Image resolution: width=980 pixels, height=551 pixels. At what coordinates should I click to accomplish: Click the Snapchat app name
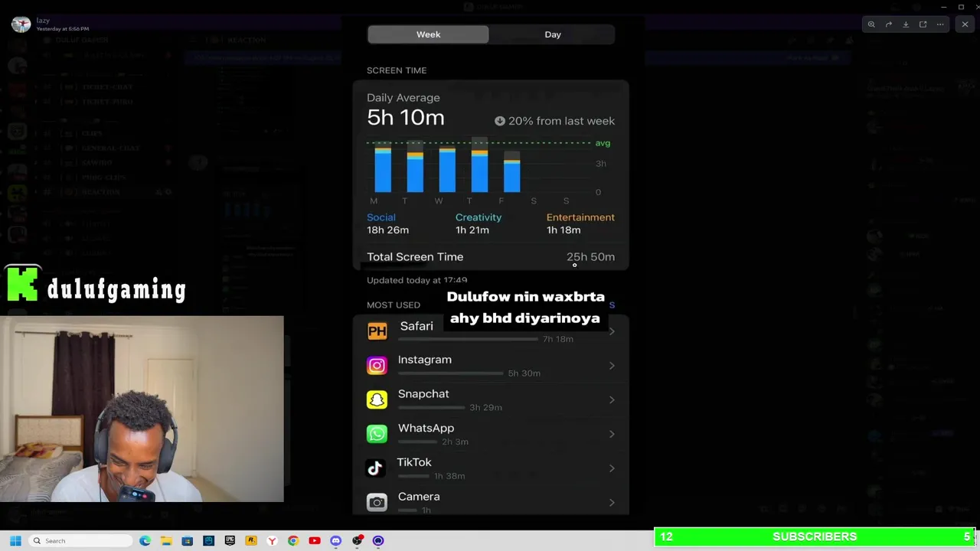(423, 394)
